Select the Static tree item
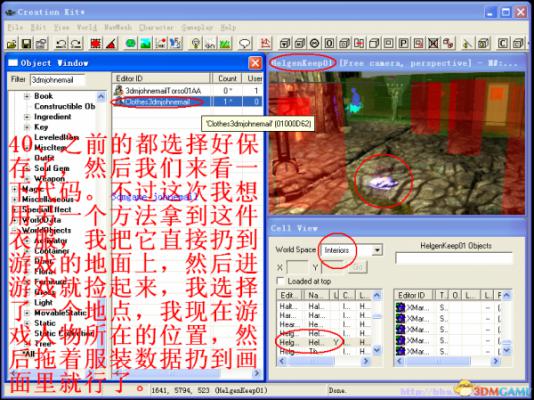The height and width of the screenshot is (400, 534). (x=45, y=323)
